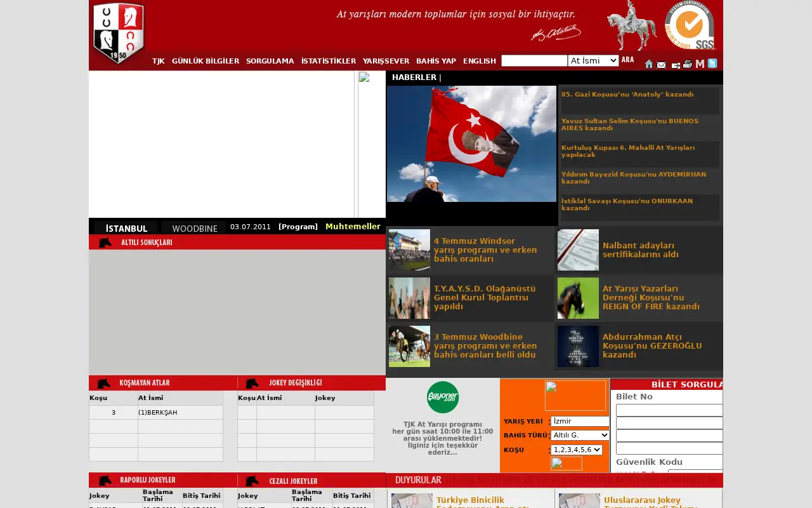Screen dimensions: 812x508
Task: Open Abdurrahman Atçı Koşusu GEZEROĞLU article
Action: [x=652, y=346]
